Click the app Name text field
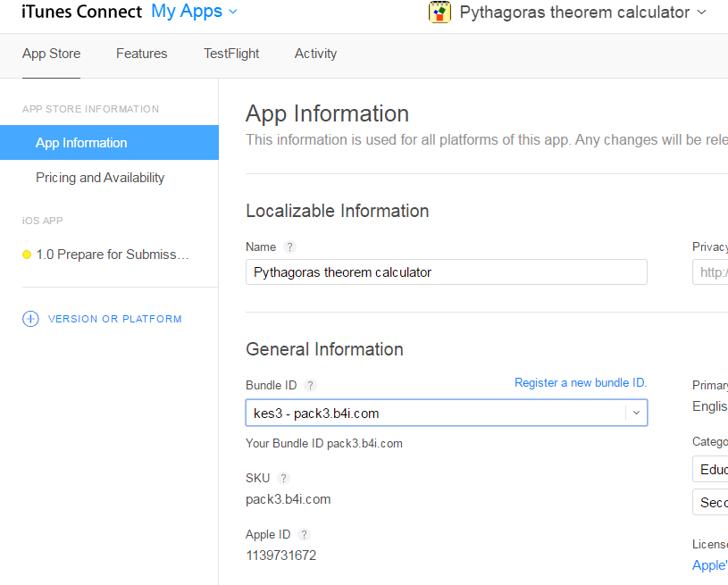 coord(446,272)
